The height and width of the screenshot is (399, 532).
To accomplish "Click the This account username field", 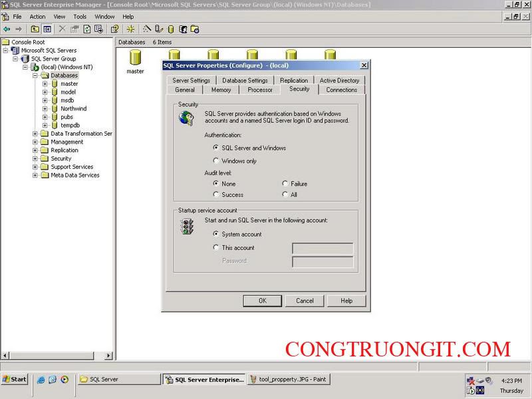I will pos(323,248).
